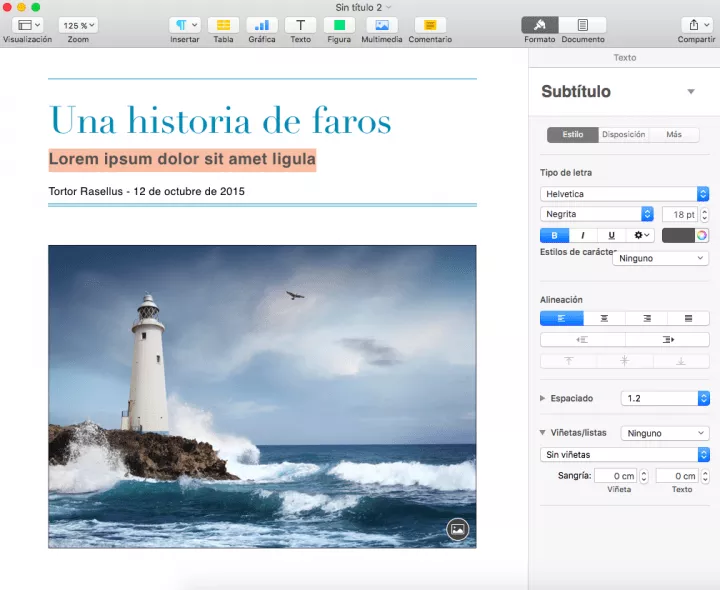Insert a chart with Gráfica icon
Viewport: 720px width, 590px height.
click(262, 25)
